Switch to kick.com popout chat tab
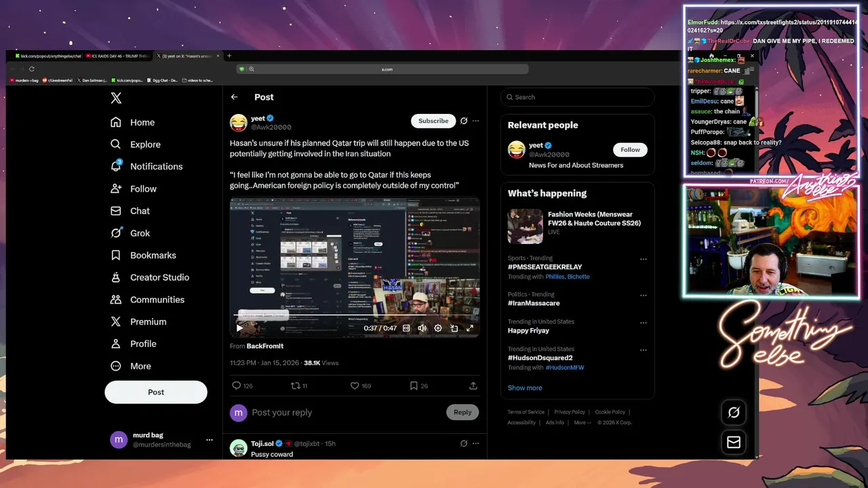The width and height of the screenshot is (868, 488). pyautogui.click(x=48, y=56)
